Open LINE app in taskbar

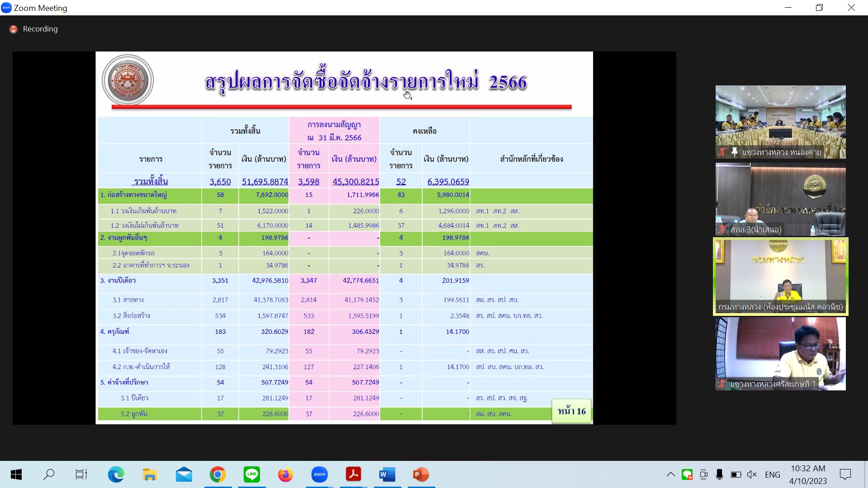point(251,474)
